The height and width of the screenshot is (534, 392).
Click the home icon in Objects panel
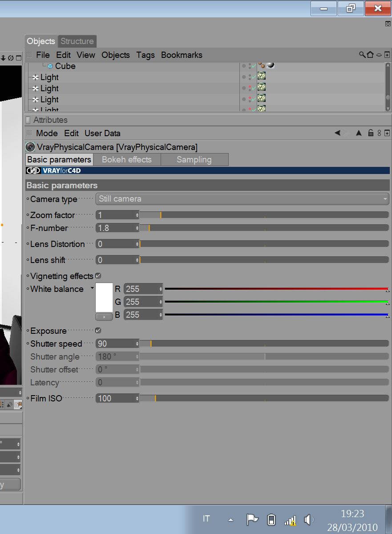click(370, 55)
